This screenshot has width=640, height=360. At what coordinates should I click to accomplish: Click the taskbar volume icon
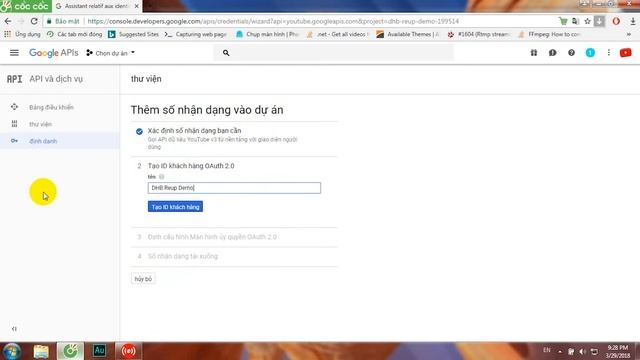582,351
